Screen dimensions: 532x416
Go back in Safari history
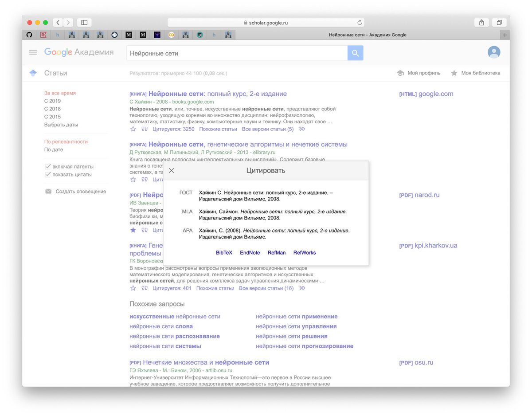[58, 22]
